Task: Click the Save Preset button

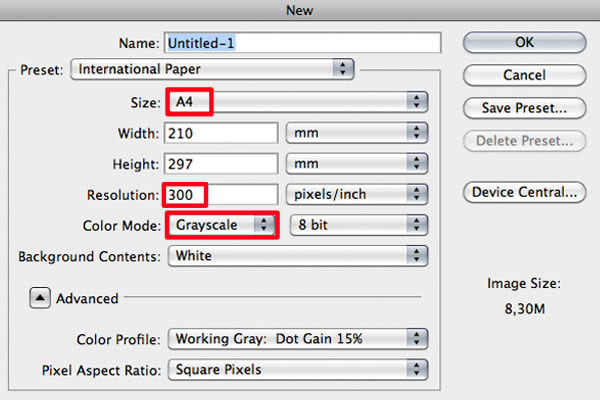Action: (524, 108)
